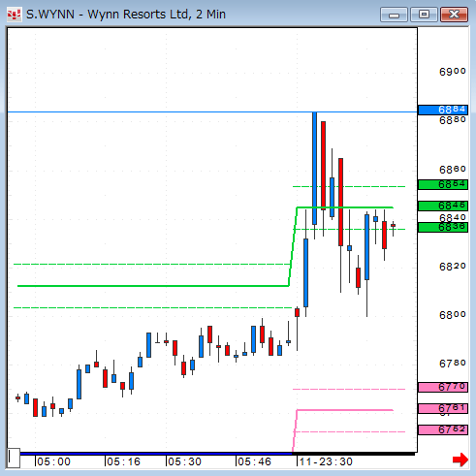476x476 pixels.
Task: Click the blue 6884 price label
Action: [x=442, y=110]
